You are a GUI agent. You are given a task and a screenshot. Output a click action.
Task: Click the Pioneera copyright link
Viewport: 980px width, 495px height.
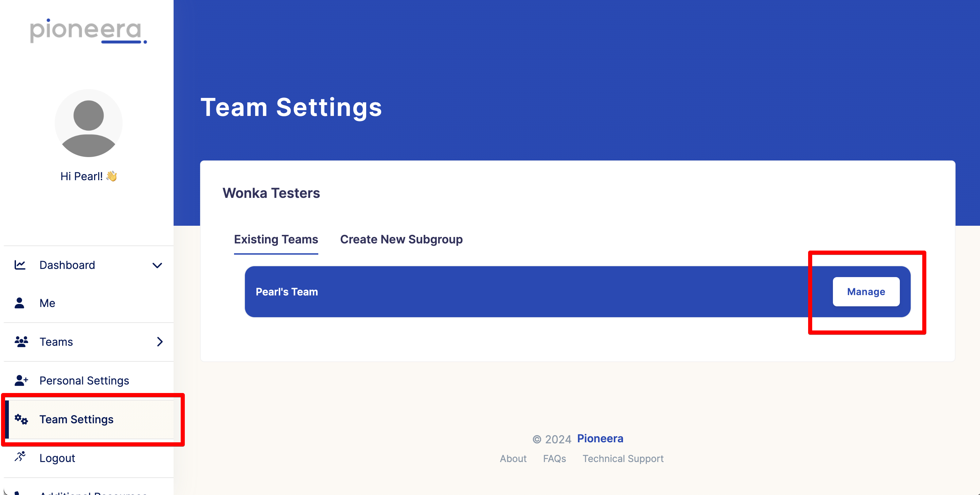[x=600, y=438]
